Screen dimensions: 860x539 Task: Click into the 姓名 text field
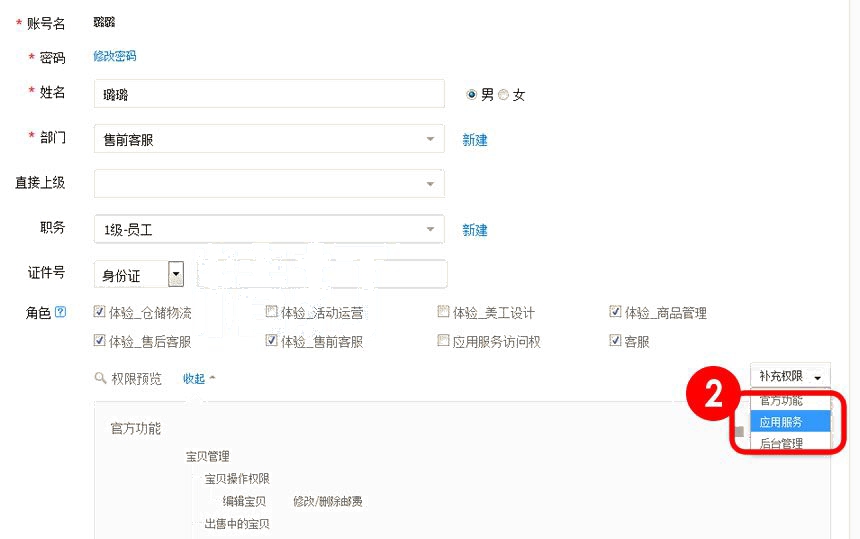(x=269, y=94)
